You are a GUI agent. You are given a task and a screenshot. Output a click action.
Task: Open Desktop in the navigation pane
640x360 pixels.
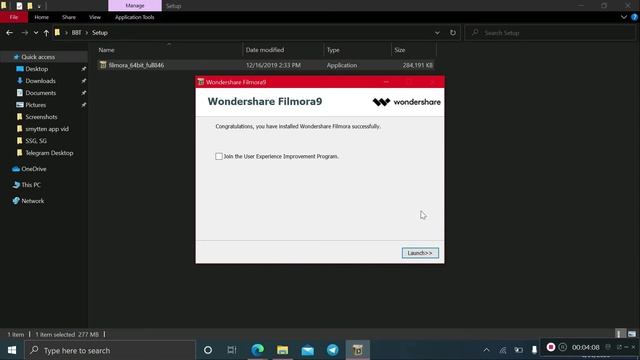pyautogui.click(x=37, y=69)
